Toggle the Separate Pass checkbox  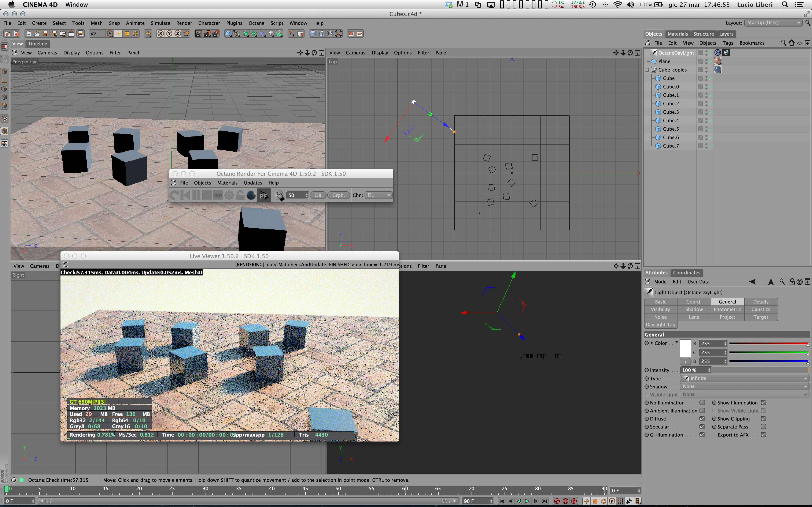763,427
